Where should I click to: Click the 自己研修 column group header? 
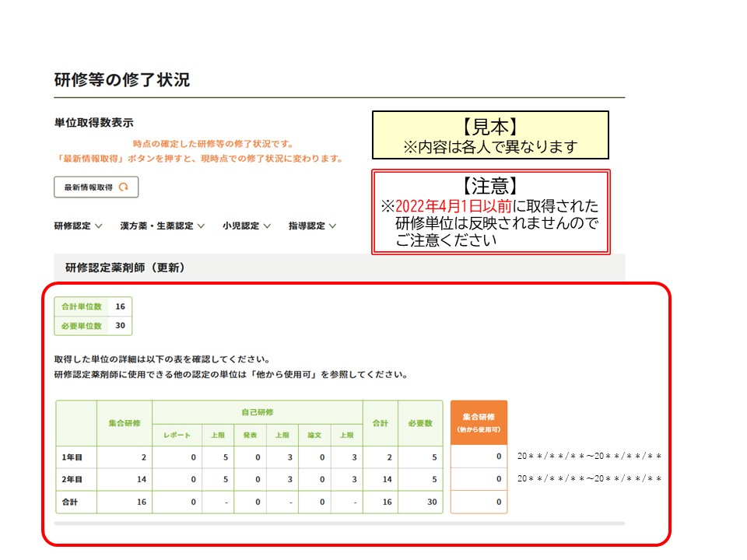[x=257, y=411]
